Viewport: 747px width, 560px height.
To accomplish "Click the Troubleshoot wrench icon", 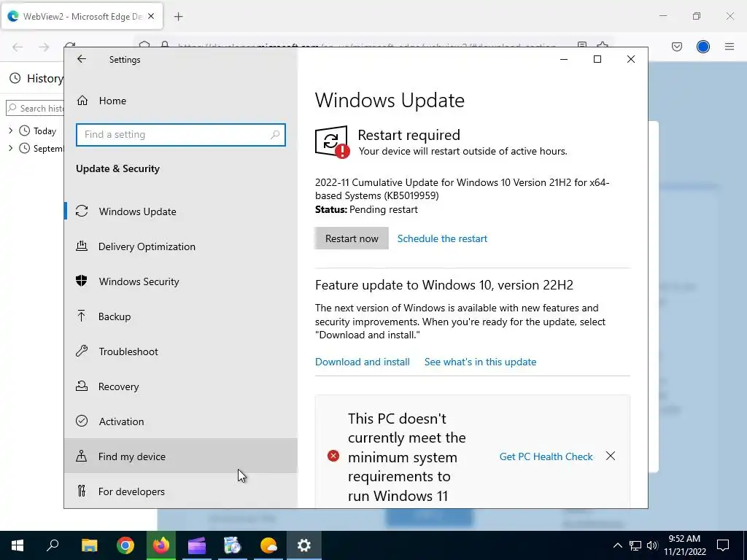I will (82, 351).
